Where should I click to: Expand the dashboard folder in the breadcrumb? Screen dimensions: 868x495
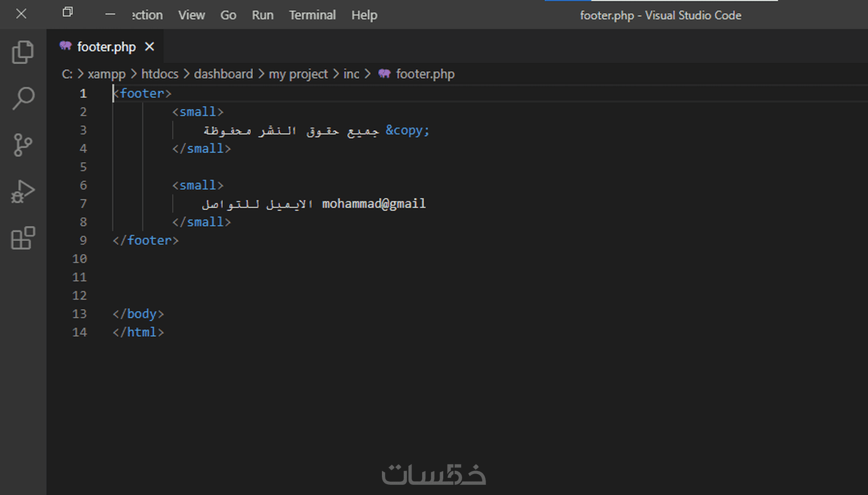223,73
